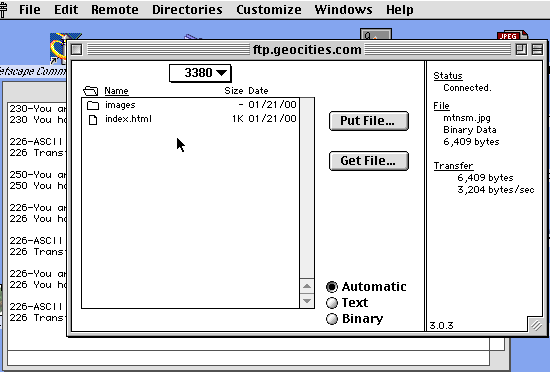Image resolution: width=550 pixels, height=372 pixels.
Task: Click the Netscape Communicator desktop icon
Action: point(58,49)
